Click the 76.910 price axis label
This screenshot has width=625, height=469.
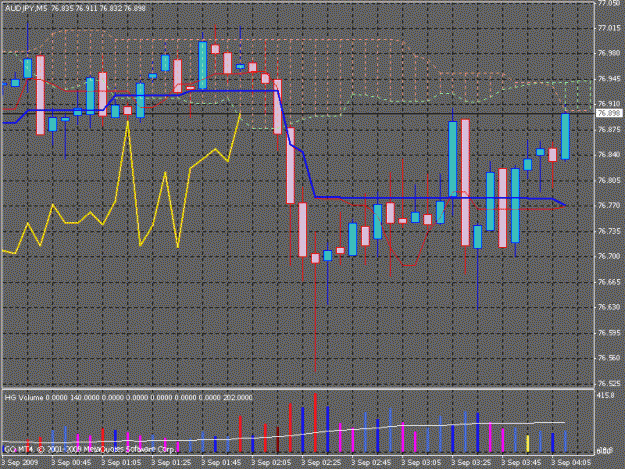tap(609, 104)
